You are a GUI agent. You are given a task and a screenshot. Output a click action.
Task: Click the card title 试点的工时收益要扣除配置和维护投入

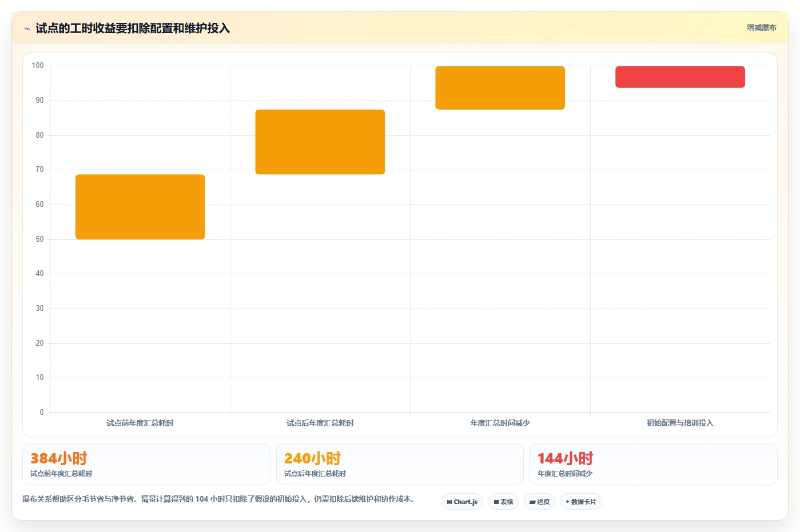133,29
